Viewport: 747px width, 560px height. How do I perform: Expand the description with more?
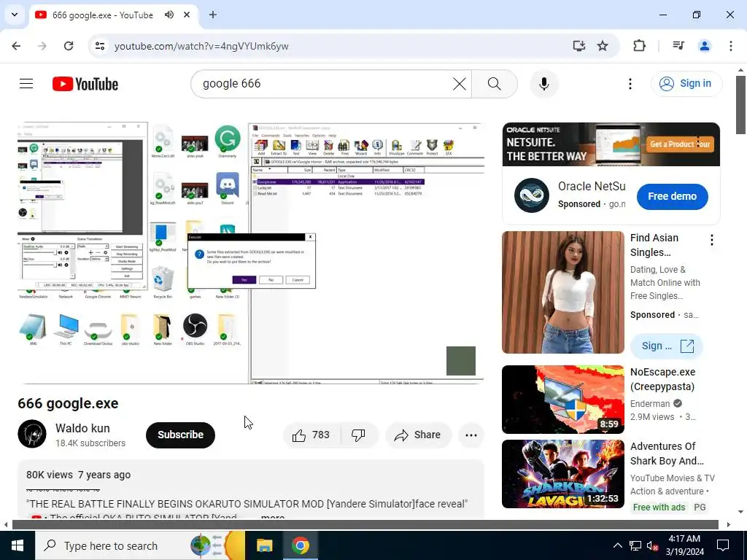(x=273, y=516)
